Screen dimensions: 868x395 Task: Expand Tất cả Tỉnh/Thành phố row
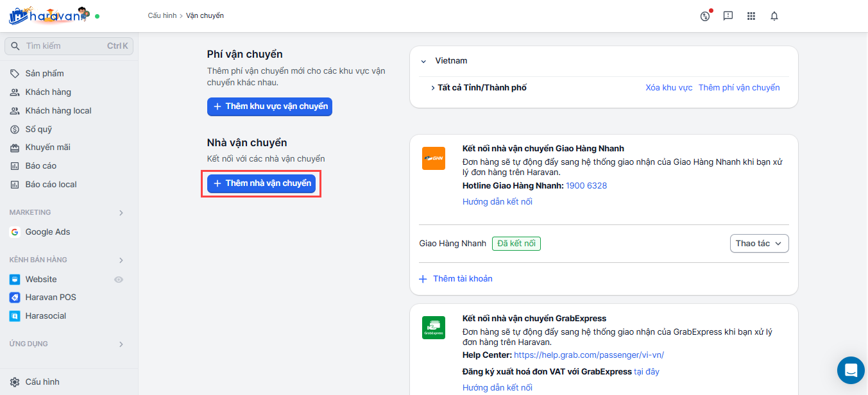click(x=433, y=88)
